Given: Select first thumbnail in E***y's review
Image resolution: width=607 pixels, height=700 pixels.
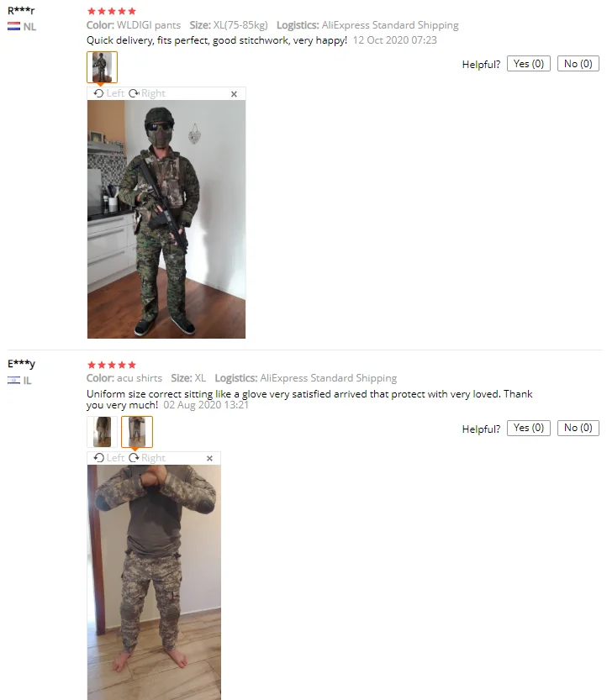Looking at the screenshot, I should tap(103, 432).
